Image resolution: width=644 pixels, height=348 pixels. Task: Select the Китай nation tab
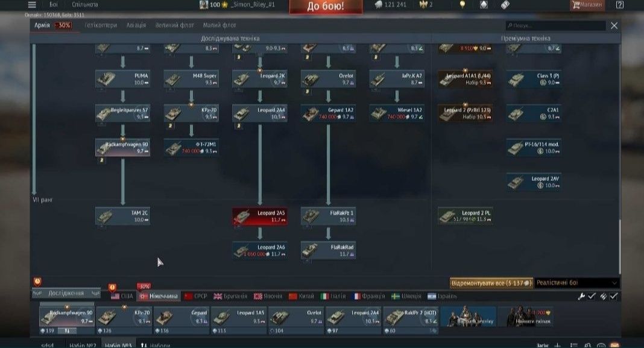(301, 296)
